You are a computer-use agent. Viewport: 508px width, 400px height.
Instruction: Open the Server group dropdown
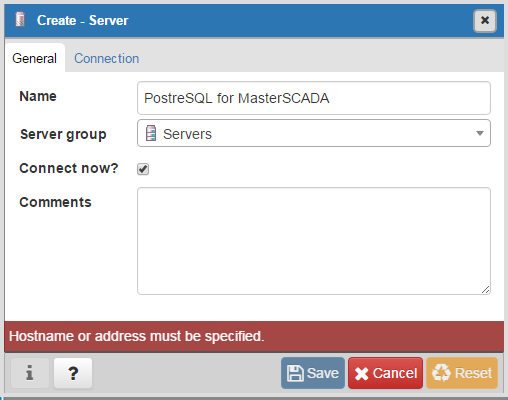(x=314, y=133)
